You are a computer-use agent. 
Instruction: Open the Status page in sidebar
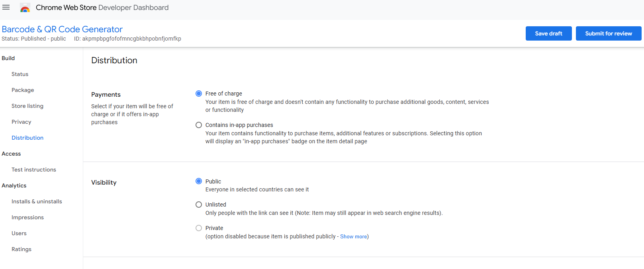coord(20,74)
